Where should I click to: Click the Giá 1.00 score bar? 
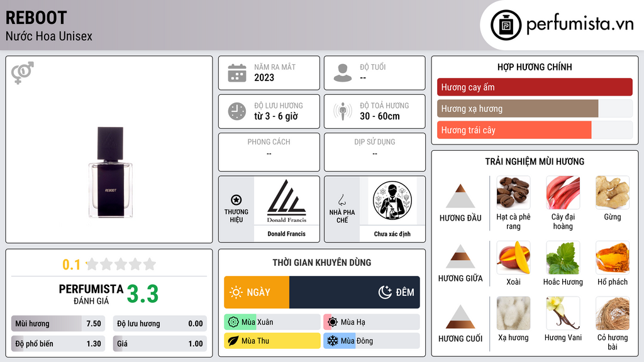point(160,344)
